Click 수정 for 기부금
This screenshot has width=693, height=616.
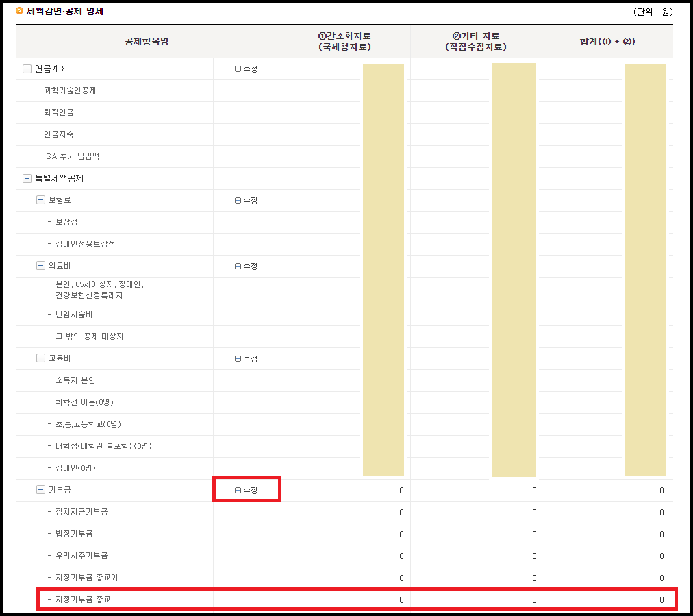point(246,490)
